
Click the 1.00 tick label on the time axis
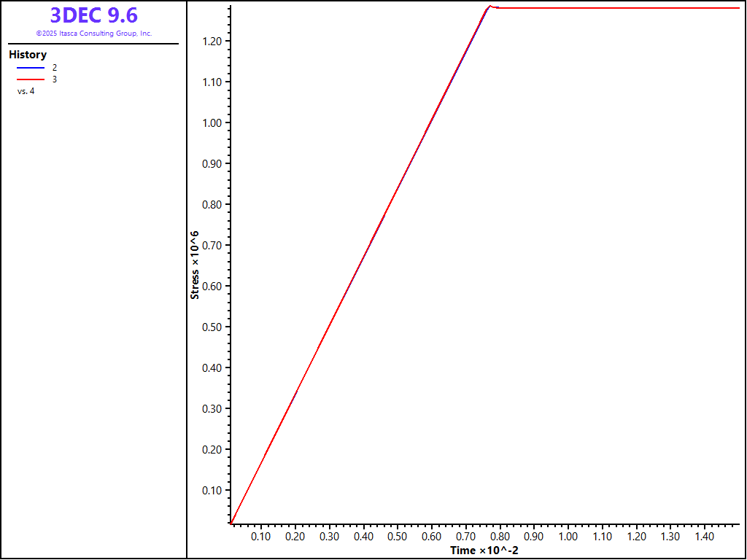[568, 537]
